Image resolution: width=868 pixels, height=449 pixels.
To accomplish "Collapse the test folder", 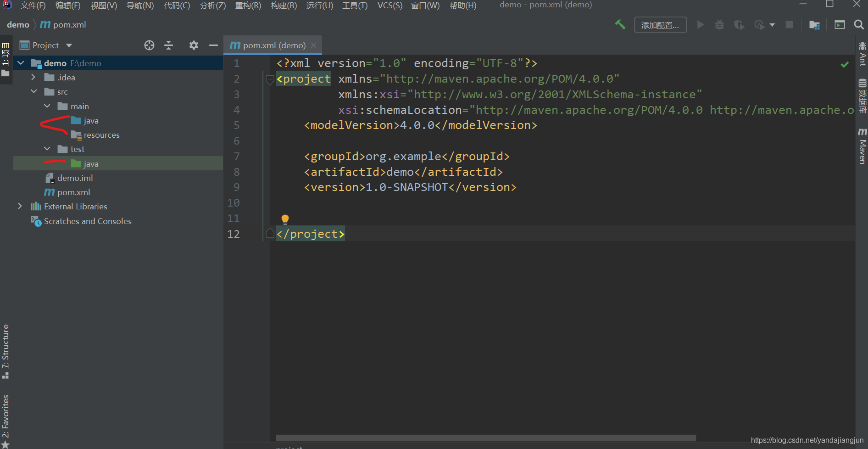I will point(47,149).
